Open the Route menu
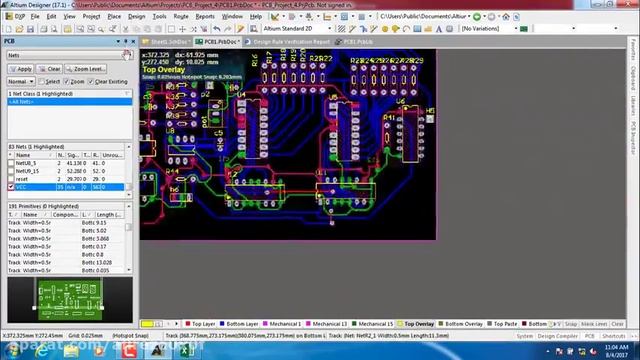 [x=181, y=17]
